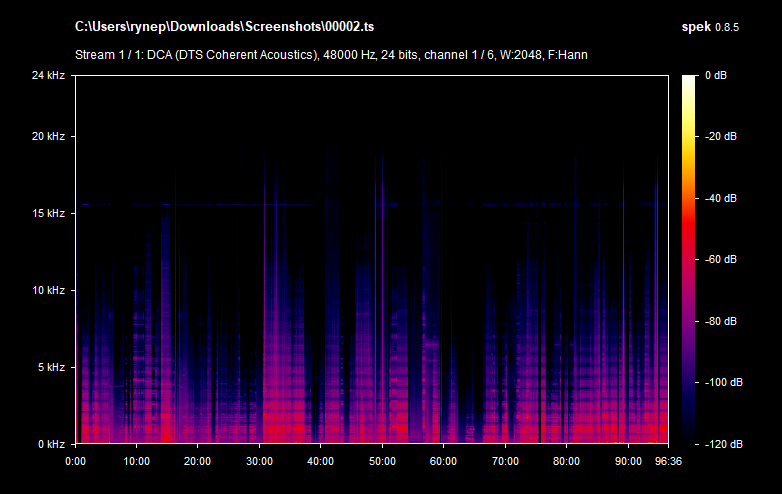
Task: Select the 50:00 time axis marker
Action: click(x=381, y=461)
